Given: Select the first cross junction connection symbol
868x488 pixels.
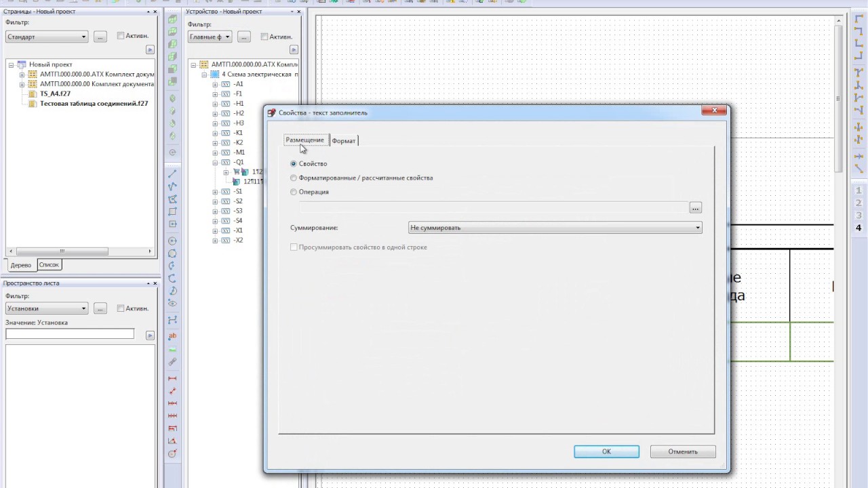Looking at the screenshot, I should 859,127.
